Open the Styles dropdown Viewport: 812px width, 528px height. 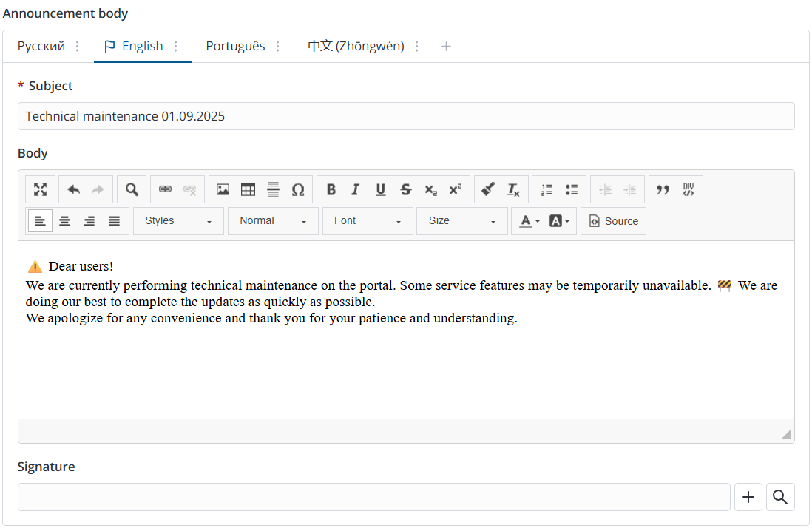178,221
